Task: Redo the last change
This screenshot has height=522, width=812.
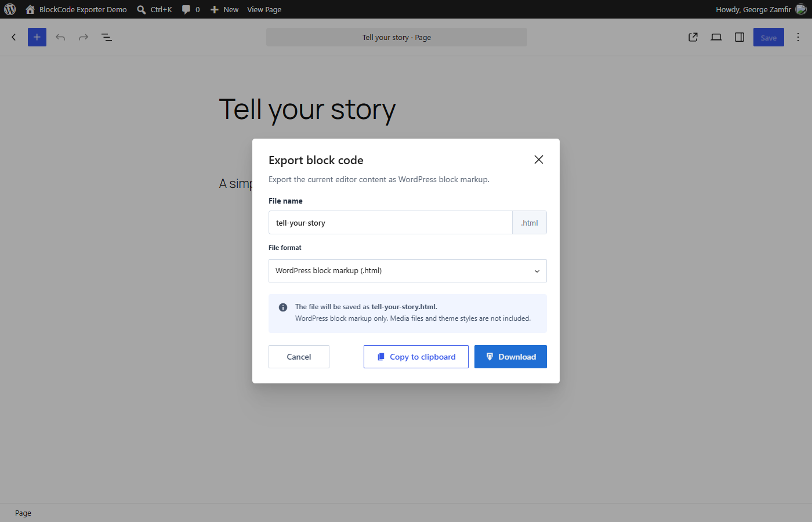Action: [x=84, y=37]
